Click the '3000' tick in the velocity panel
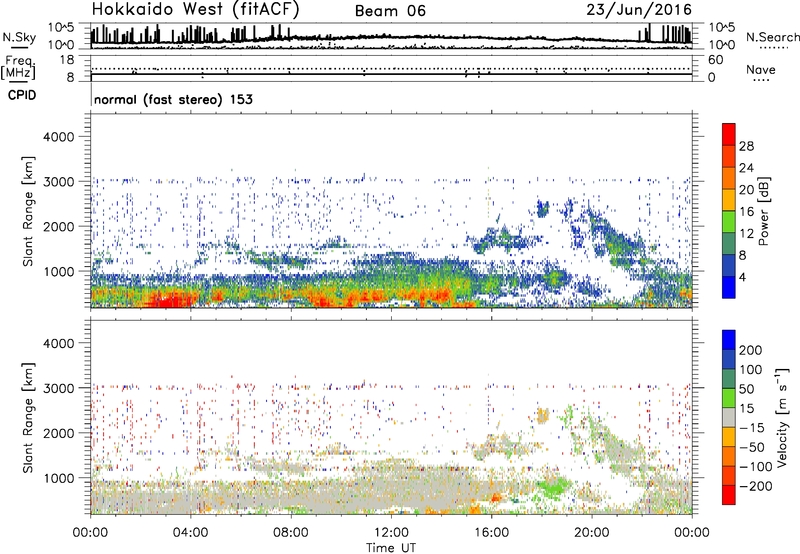 tap(58, 388)
